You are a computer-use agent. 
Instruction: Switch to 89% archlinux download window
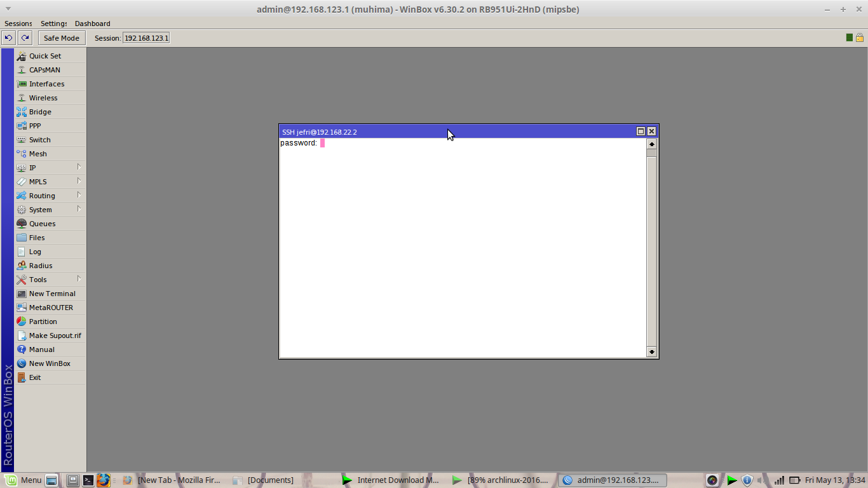[501, 480]
